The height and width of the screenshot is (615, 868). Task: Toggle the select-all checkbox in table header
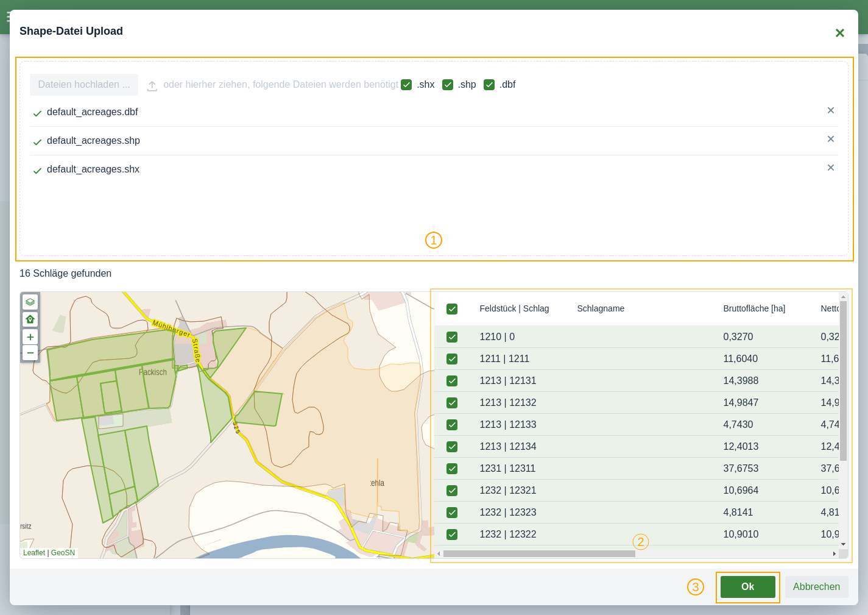click(x=452, y=309)
